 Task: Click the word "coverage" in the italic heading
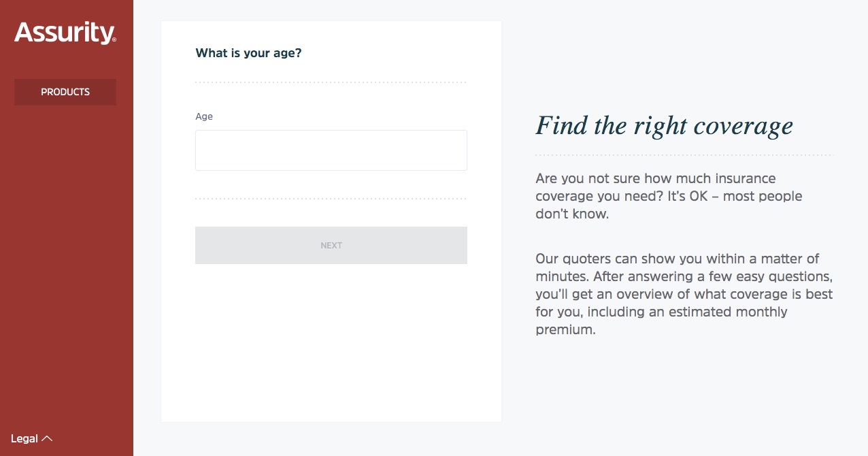743,126
